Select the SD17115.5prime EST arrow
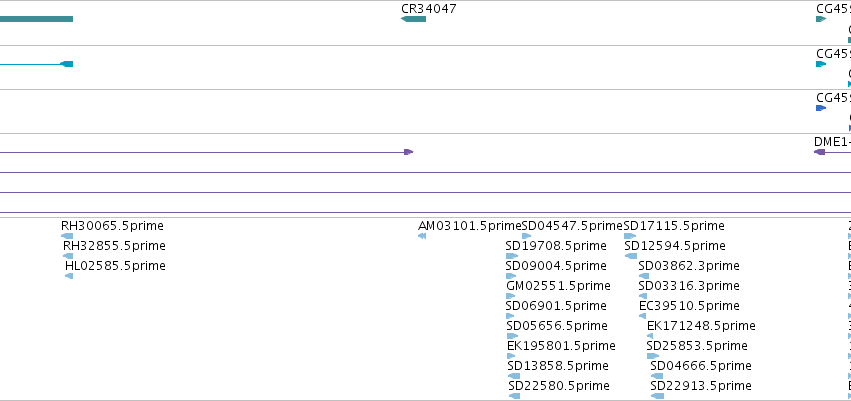851x401 pixels. [630, 236]
